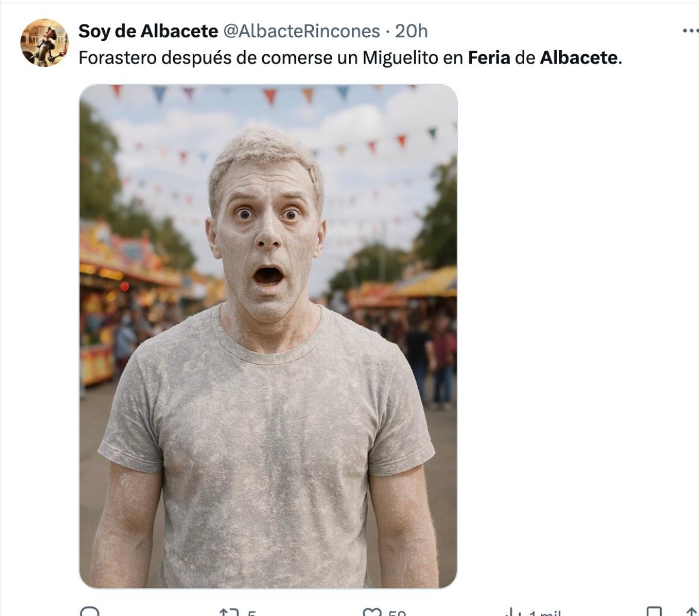The height and width of the screenshot is (616, 699).
Task: Share the tweet via upload arrow icon
Action: 692,612
